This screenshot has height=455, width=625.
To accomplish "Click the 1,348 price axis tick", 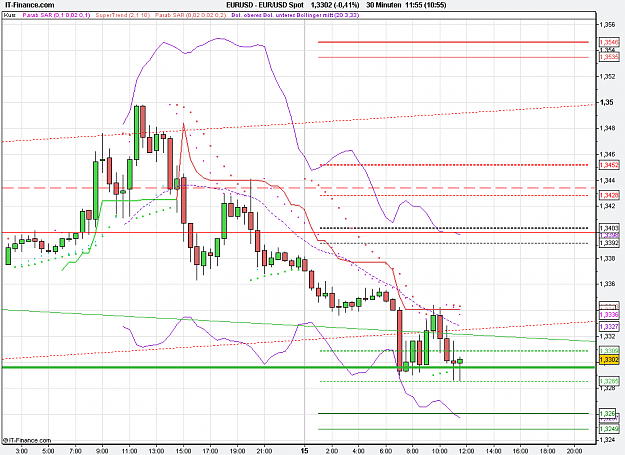I will 607,128.
